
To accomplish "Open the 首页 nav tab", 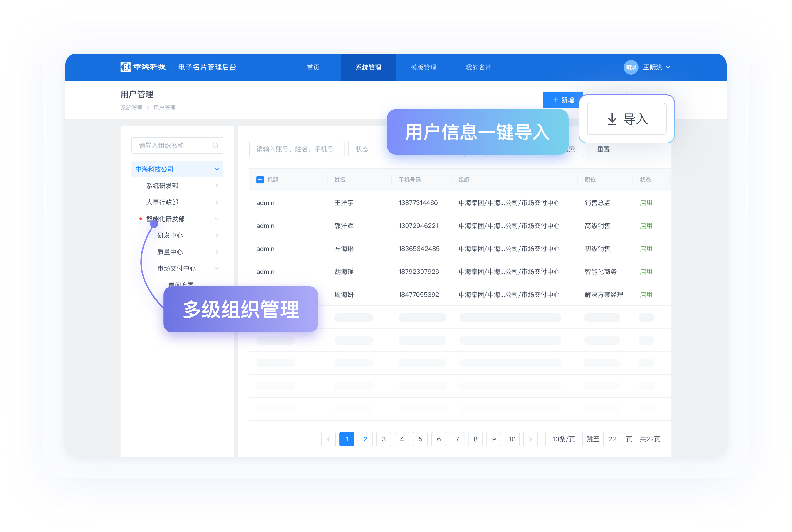I will (x=313, y=67).
